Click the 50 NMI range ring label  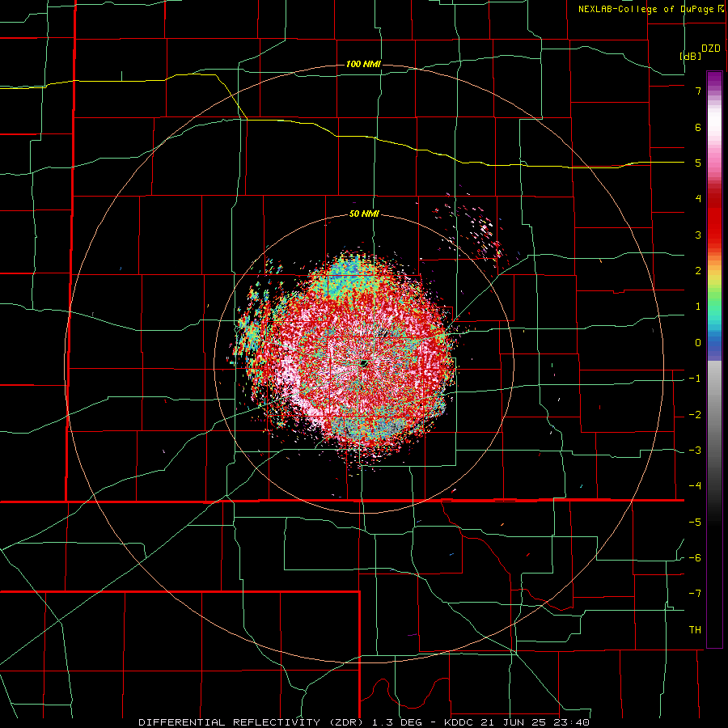(364, 214)
